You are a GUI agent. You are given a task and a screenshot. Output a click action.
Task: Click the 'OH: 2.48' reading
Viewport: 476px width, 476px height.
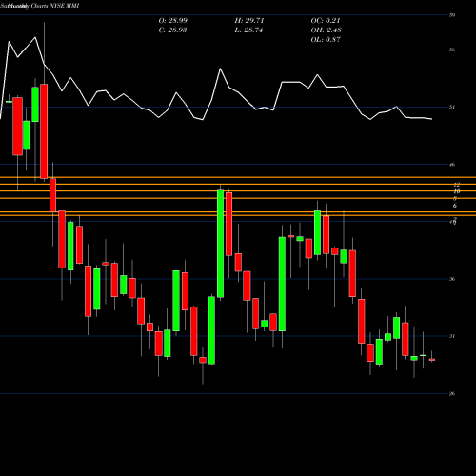(x=326, y=30)
